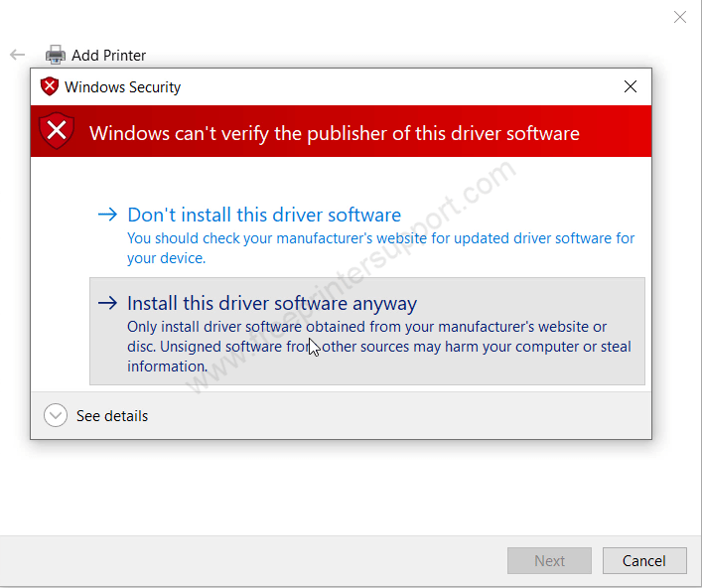The image size is (702, 588).
Task: Close the Windows Security dialog
Action: (631, 86)
